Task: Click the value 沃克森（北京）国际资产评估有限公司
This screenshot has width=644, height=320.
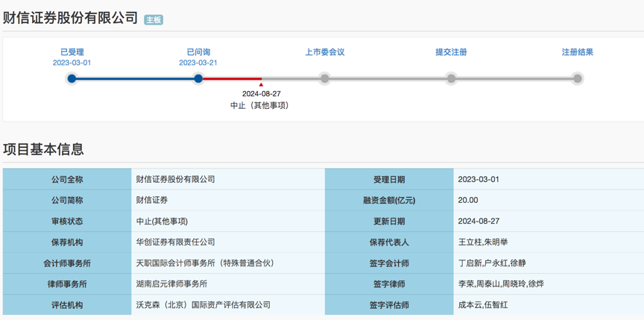Action: pyautogui.click(x=203, y=305)
